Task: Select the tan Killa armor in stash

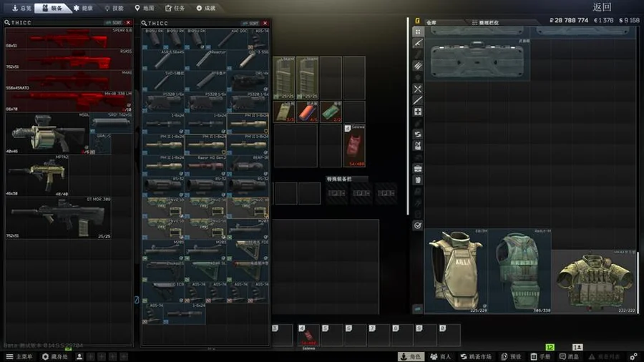Action: [x=457, y=271]
